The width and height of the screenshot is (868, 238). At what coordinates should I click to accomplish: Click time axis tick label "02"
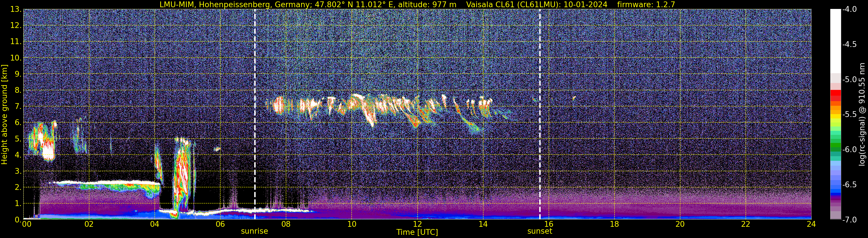(x=89, y=224)
